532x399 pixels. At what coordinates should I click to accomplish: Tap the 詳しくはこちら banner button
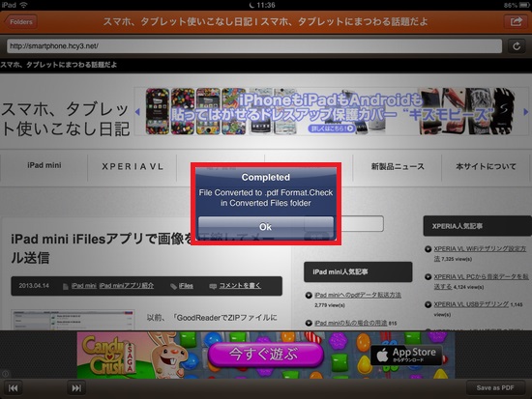[x=331, y=128]
